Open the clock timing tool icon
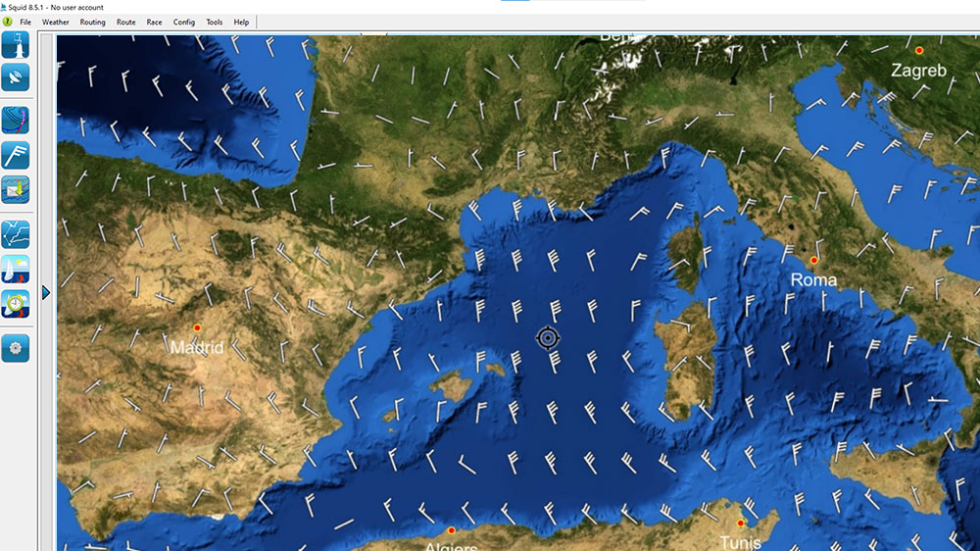Screen dimensions: 980x551 tap(16, 303)
